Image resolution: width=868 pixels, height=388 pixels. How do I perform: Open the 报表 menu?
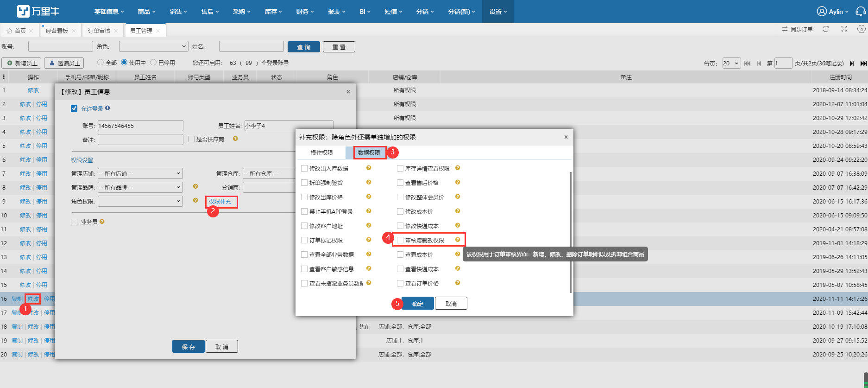[x=336, y=12]
